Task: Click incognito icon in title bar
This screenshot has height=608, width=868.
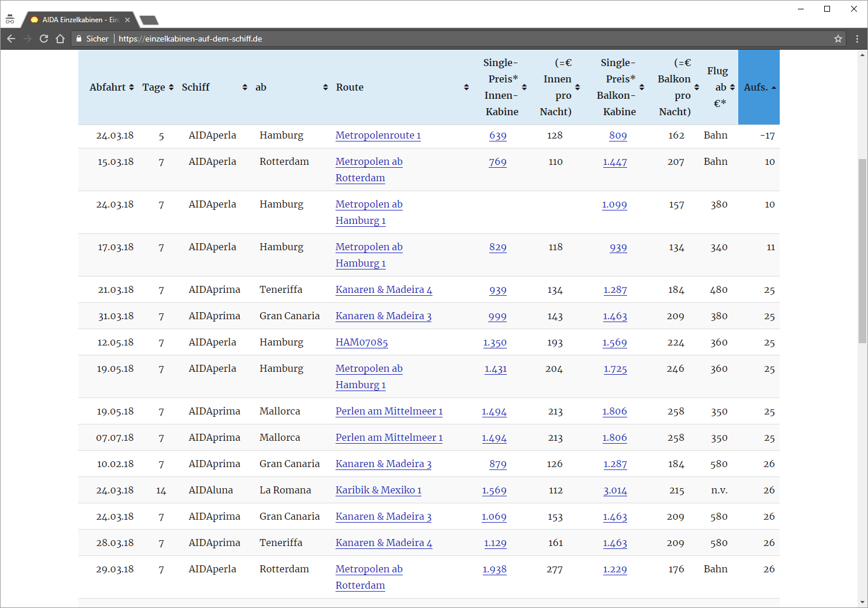Action: [x=10, y=19]
